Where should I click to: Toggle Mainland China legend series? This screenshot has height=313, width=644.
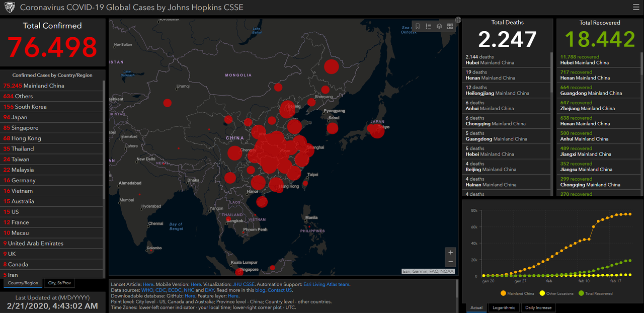tap(517, 293)
